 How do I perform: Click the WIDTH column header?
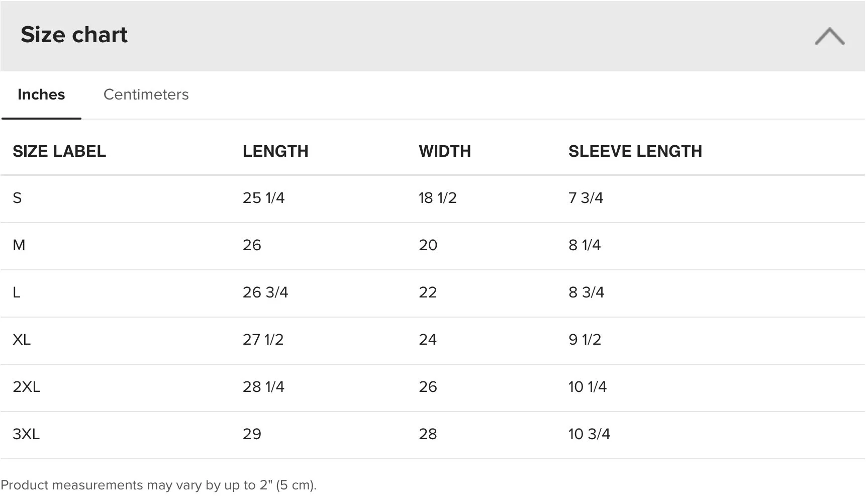444,151
